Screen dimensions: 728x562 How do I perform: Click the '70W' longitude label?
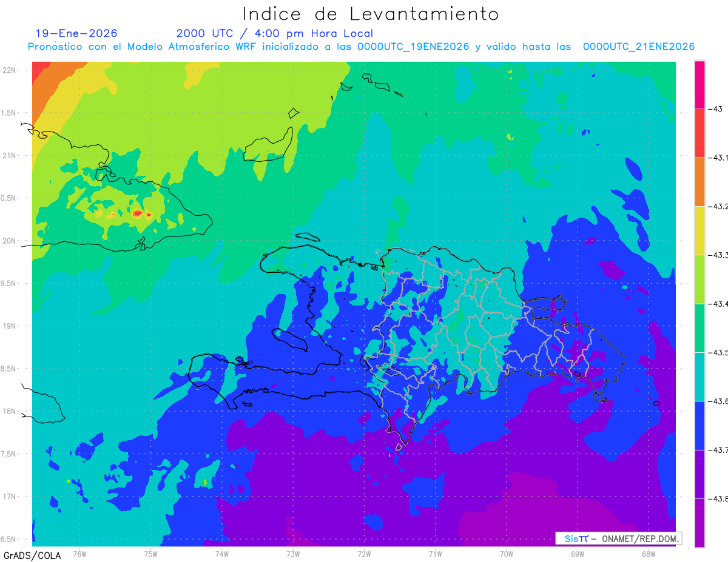click(507, 553)
